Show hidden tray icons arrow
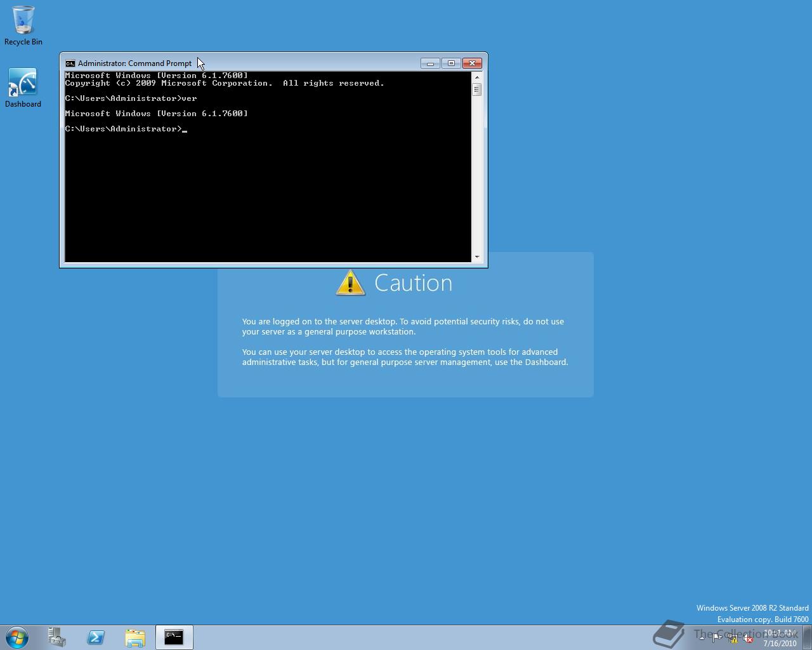Image resolution: width=812 pixels, height=650 pixels. (702, 638)
